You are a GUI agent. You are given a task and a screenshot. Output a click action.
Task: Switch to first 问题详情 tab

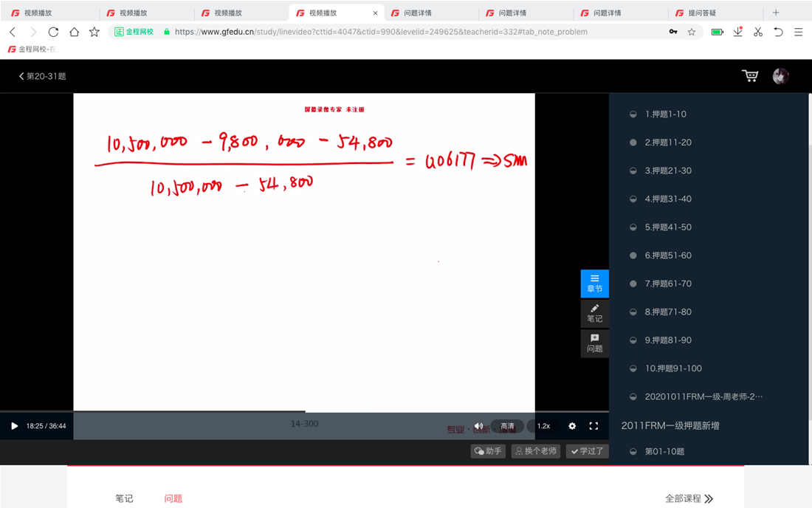[x=431, y=13]
